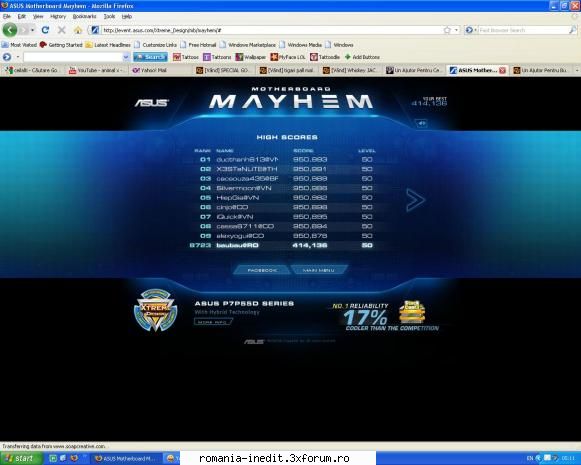581x465 pixels.
Task: Bookmark this page with the star icon
Action: (447, 30)
